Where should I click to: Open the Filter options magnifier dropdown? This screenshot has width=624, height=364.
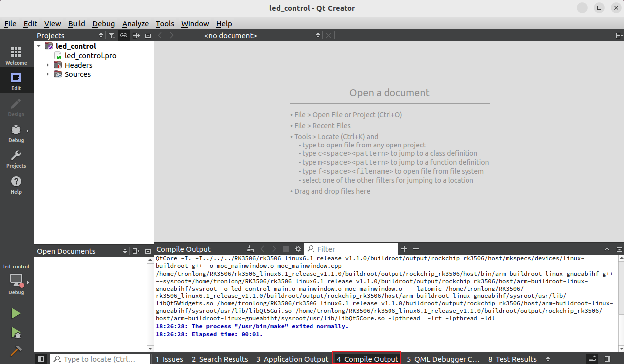(x=311, y=249)
